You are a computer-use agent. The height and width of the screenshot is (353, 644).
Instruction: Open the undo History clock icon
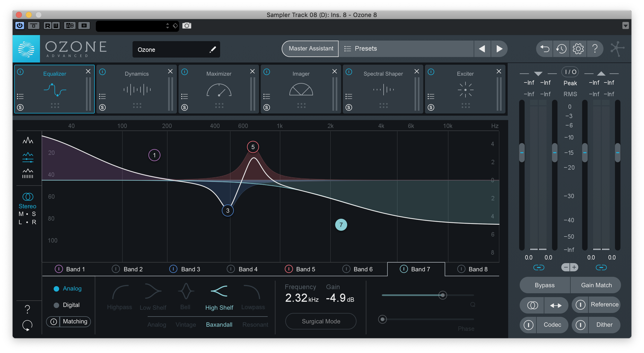pos(561,49)
